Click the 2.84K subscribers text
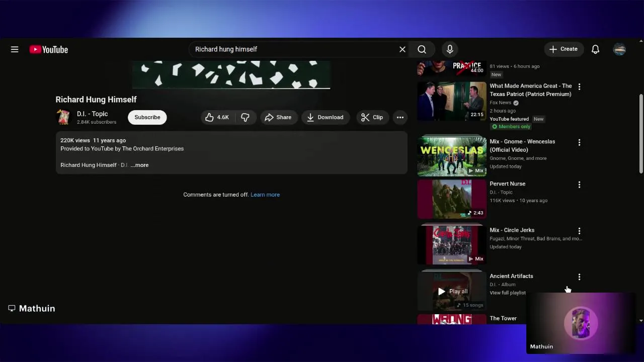The height and width of the screenshot is (362, 644). 97,122
